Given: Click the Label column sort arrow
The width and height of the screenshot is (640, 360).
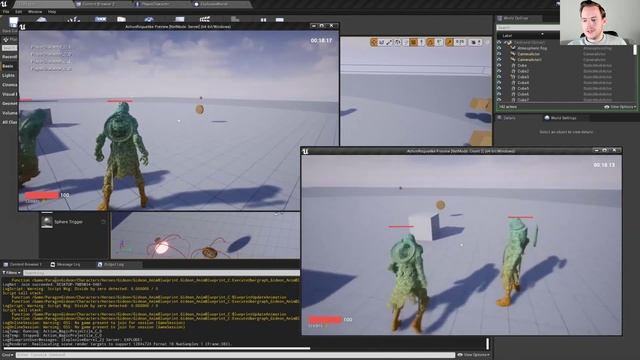Looking at the screenshot, I should point(542,35).
